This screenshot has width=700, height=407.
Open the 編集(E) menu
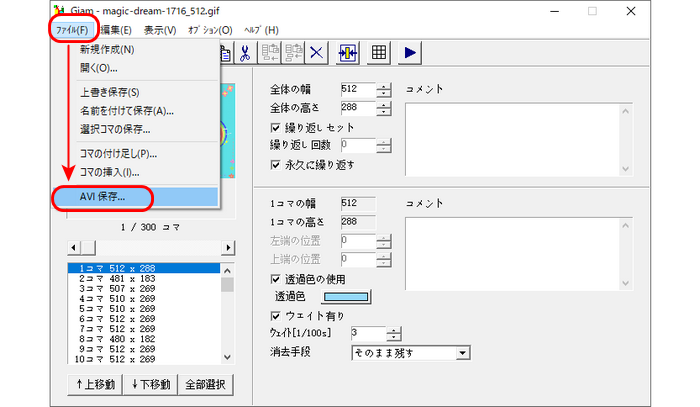click(116, 30)
